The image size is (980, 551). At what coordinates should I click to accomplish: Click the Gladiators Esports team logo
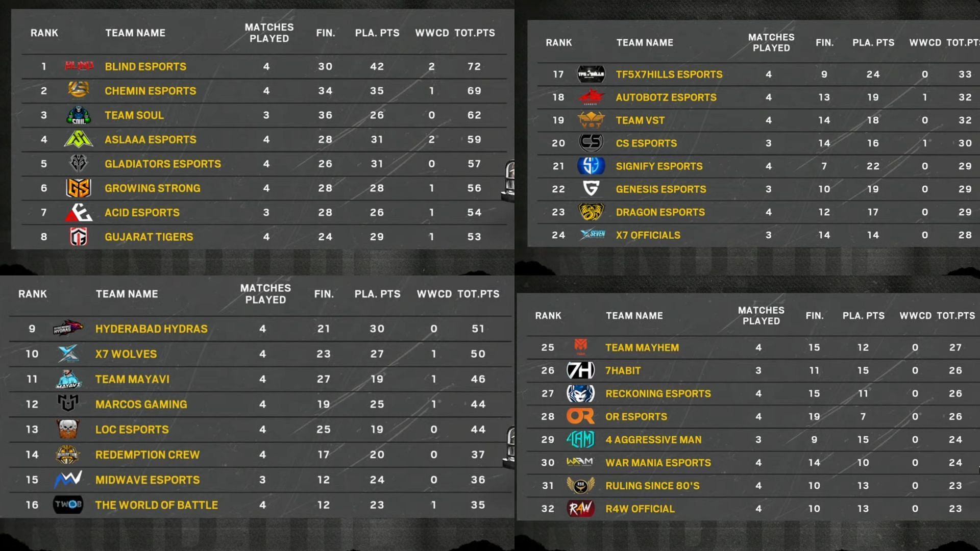(76, 163)
